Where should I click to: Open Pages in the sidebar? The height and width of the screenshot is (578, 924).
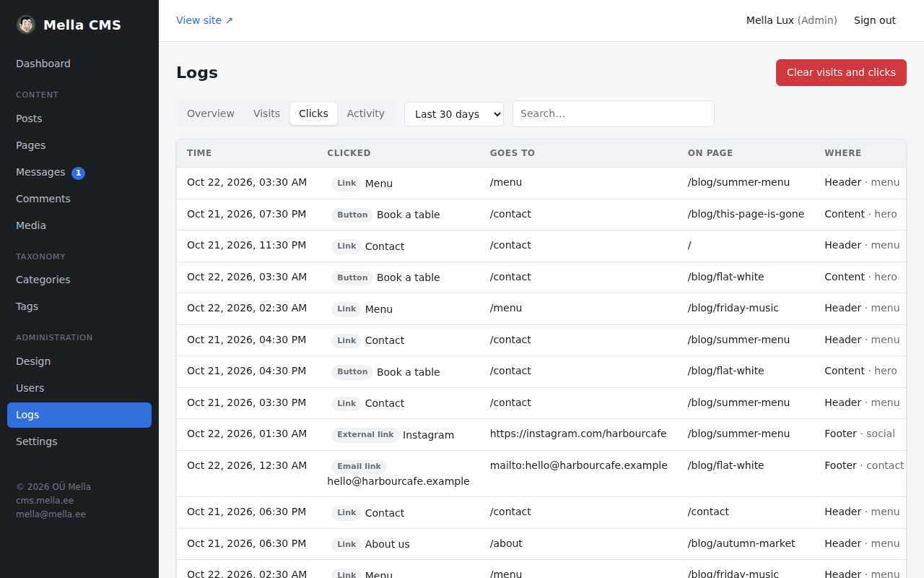point(79,145)
